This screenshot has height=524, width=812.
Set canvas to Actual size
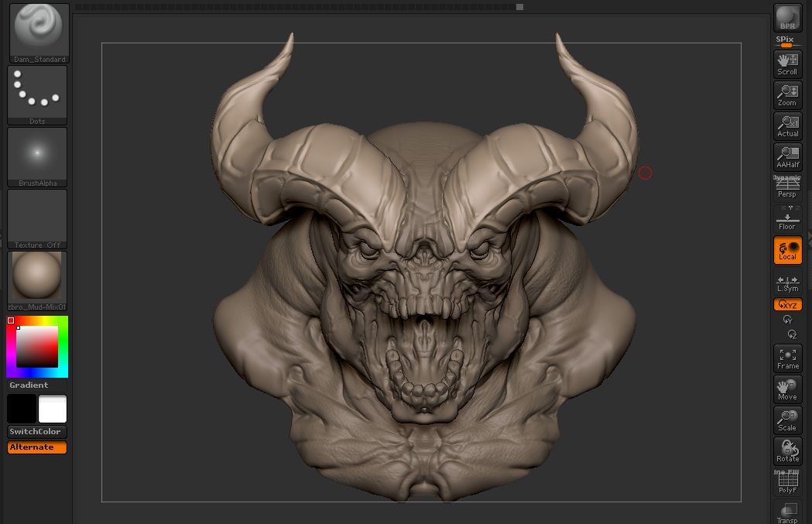(788, 126)
